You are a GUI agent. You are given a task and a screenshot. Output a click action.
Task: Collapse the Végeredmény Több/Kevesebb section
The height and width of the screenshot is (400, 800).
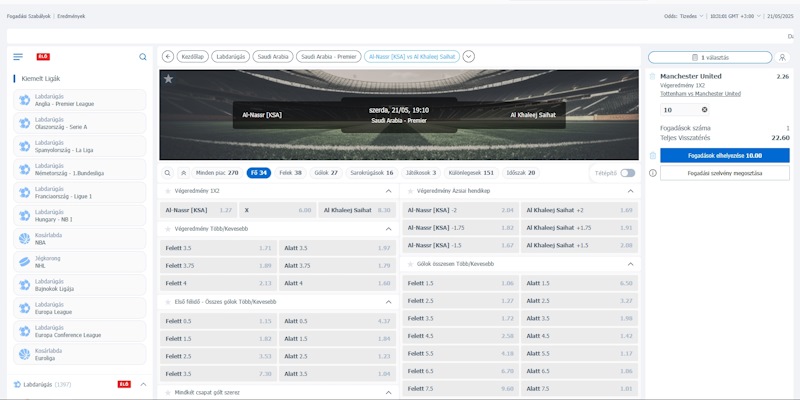[x=388, y=229]
